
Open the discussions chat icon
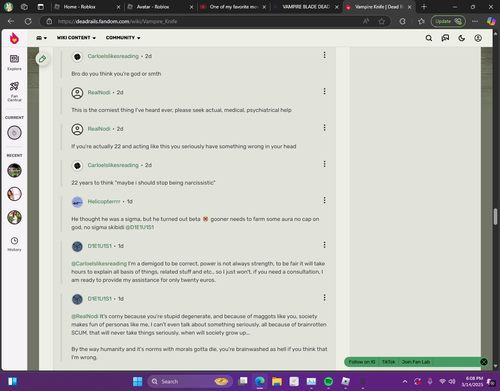click(445, 38)
